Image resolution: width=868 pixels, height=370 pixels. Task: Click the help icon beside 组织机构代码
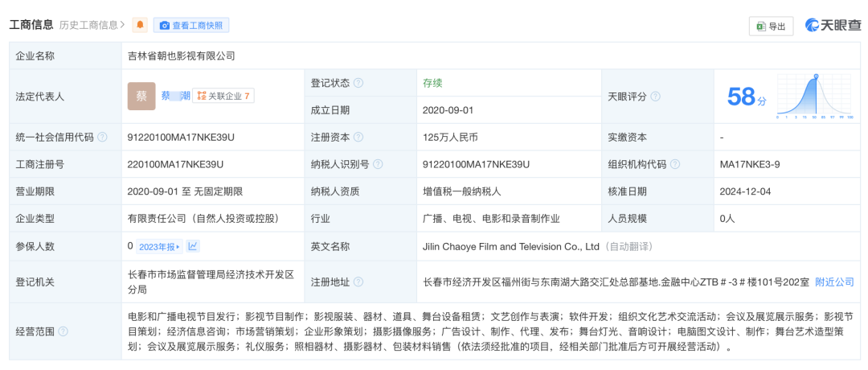coord(675,165)
